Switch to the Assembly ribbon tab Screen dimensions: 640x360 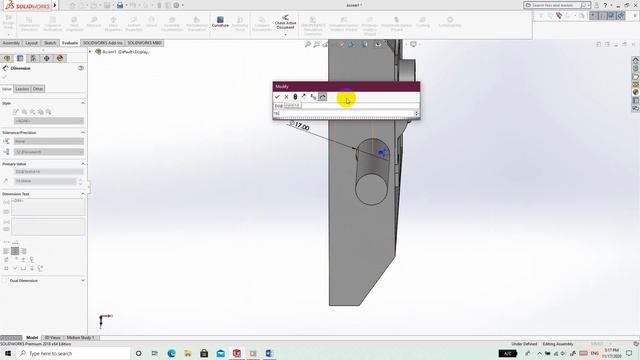click(x=11, y=43)
